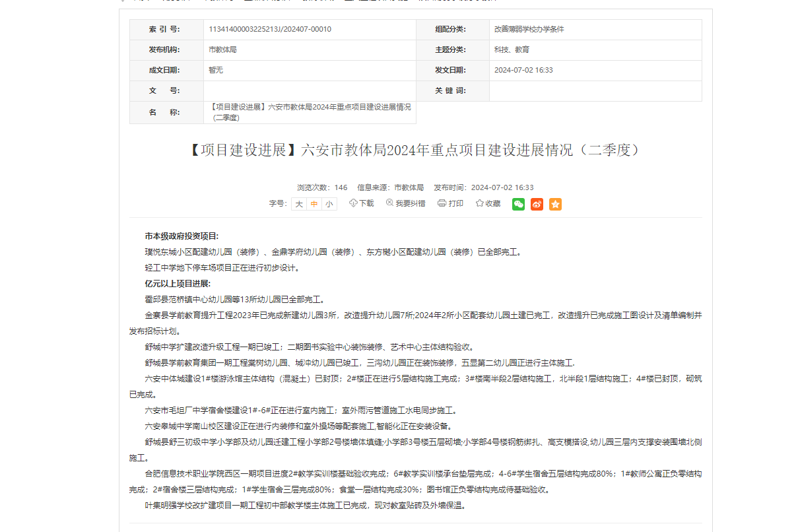Bookmark the article with 收藏

point(488,203)
